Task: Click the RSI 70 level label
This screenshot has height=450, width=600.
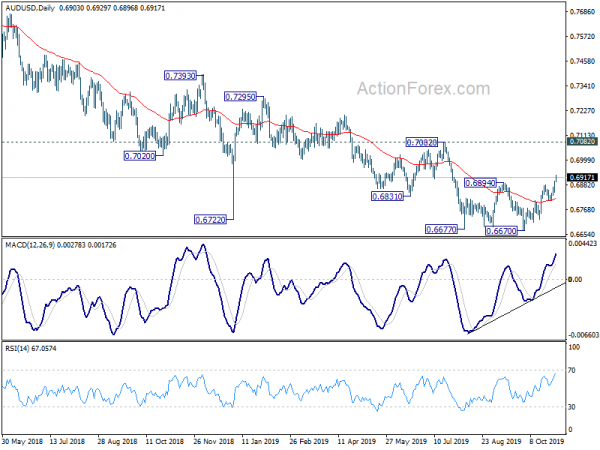Action: click(572, 370)
